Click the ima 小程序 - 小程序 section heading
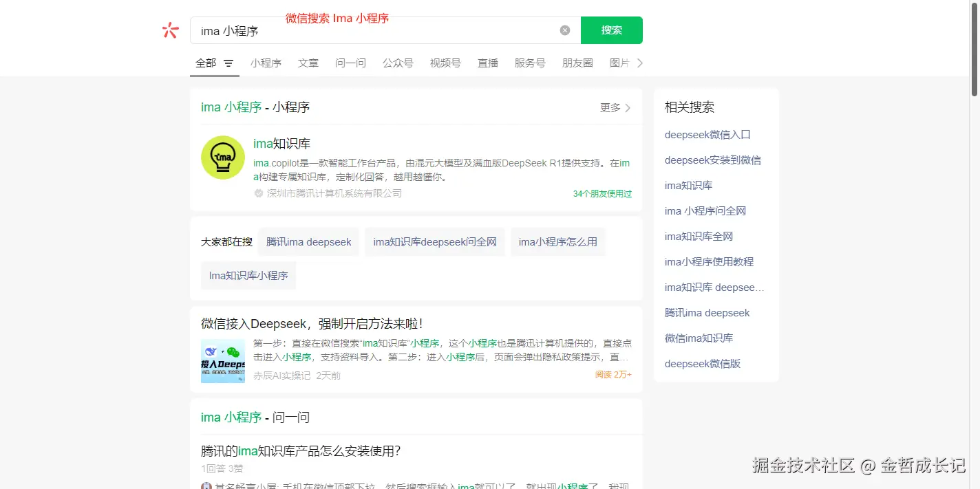This screenshot has width=980, height=489. click(x=255, y=107)
